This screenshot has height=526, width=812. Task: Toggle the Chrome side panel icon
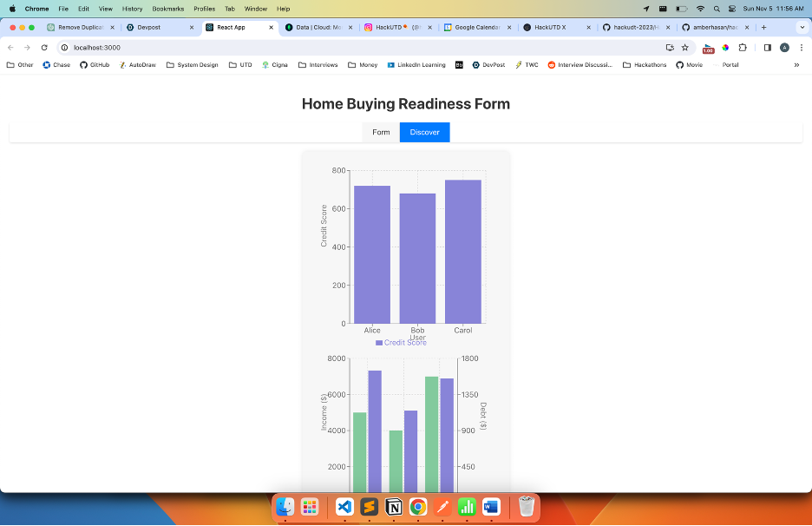click(x=768, y=48)
